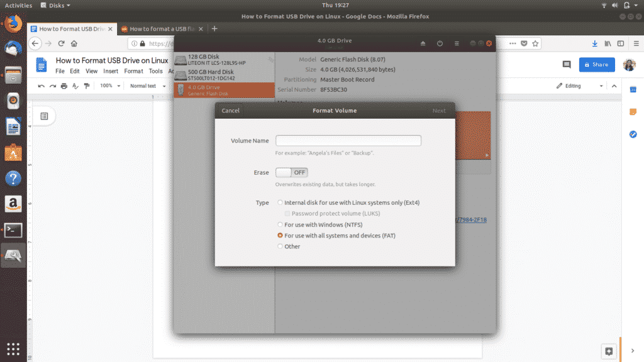Toggle the Erase switch on

pyautogui.click(x=292, y=172)
